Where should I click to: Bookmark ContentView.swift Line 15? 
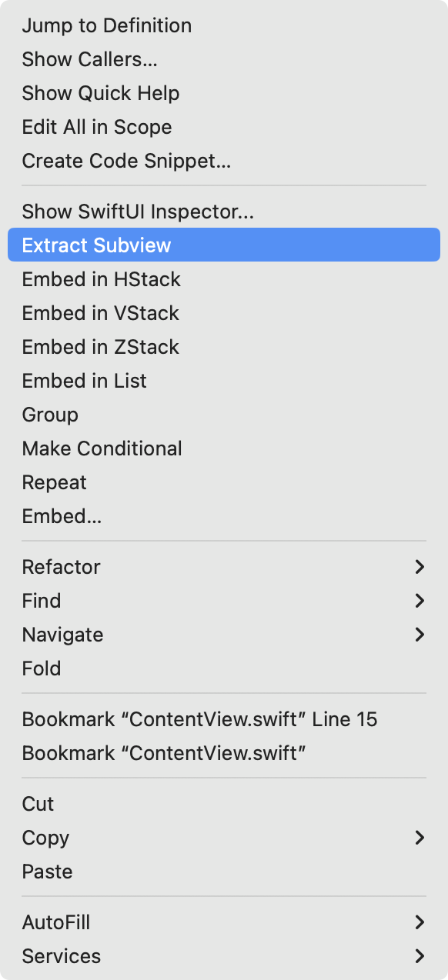(200, 719)
